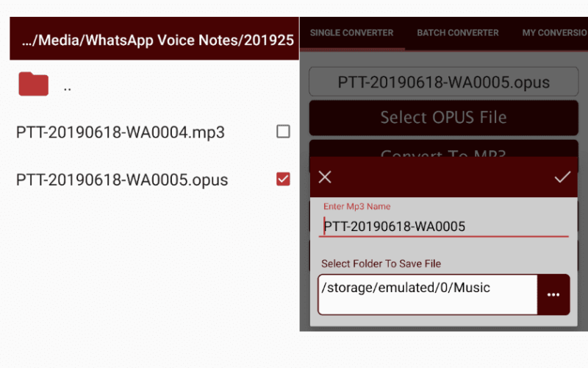The image size is (588, 368).
Task: Click the /storage/emulated/0/Music folder path box
Action: point(428,295)
